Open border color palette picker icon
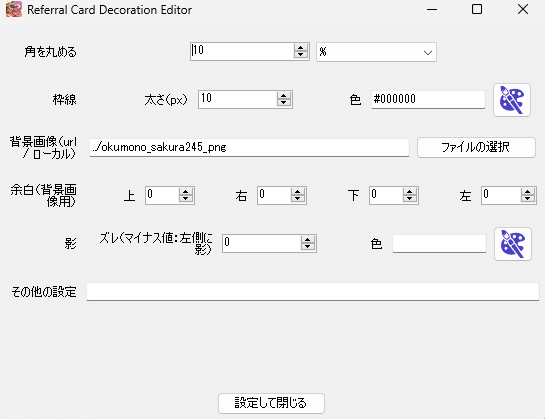545x419 pixels. point(512,100)
